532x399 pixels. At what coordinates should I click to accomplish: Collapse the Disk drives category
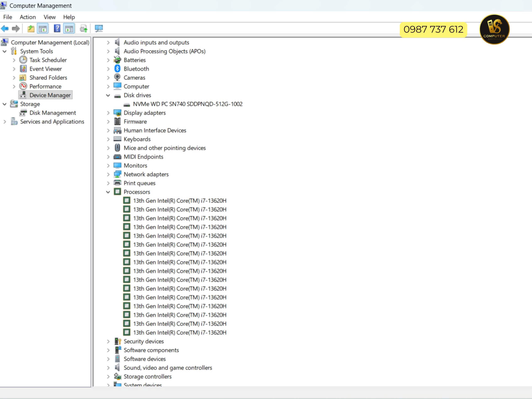108,95
